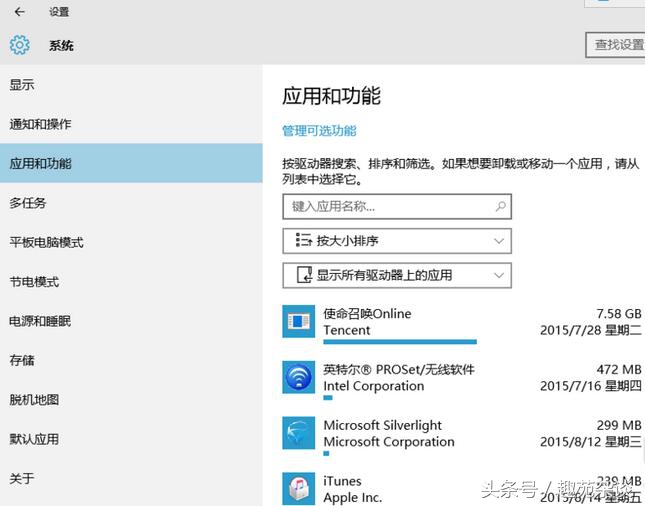Click the iTunes app icon
This screenshot has height=506, width=645.
pyautogui.click(x=299, y=489)
